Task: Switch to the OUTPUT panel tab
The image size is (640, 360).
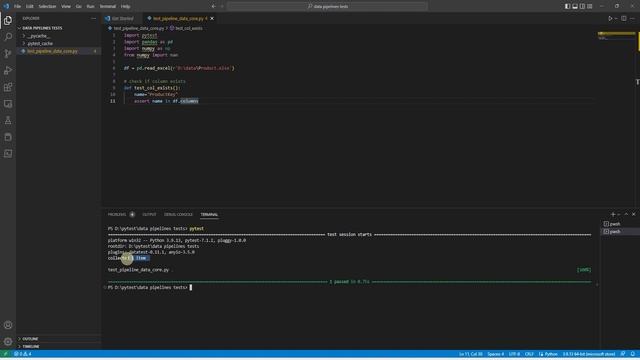Action: click(x=149, y=214)
